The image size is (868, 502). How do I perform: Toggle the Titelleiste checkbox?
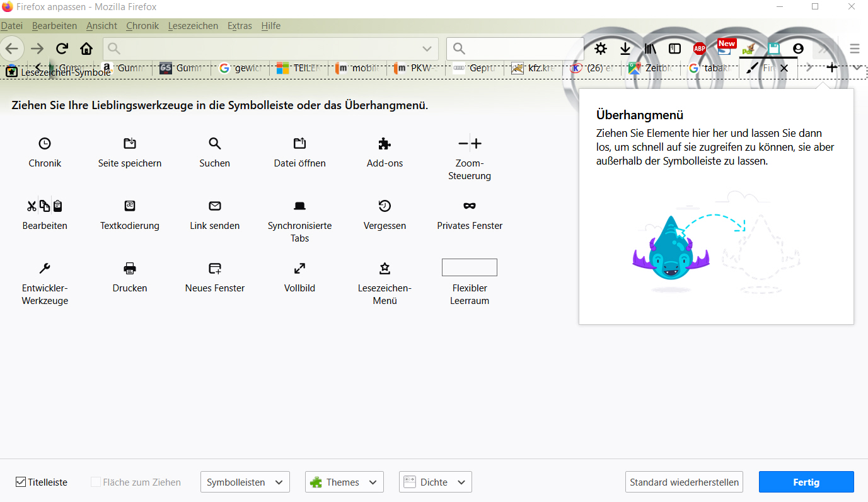click(21, 482)
